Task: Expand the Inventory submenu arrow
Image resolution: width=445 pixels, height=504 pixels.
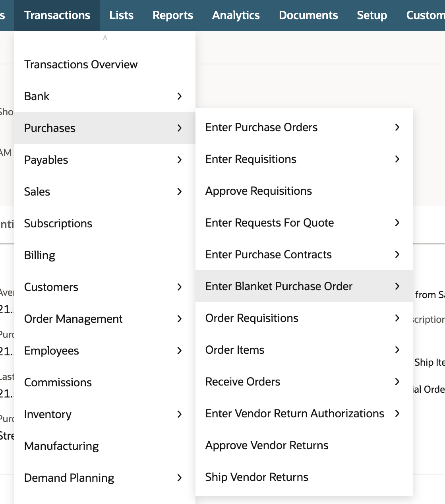Action: (x=180, y=414)
